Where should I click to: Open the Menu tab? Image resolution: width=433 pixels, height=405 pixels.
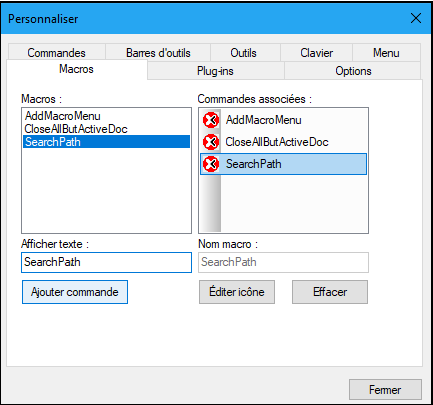pyautogui.click(x=386, y=53)
